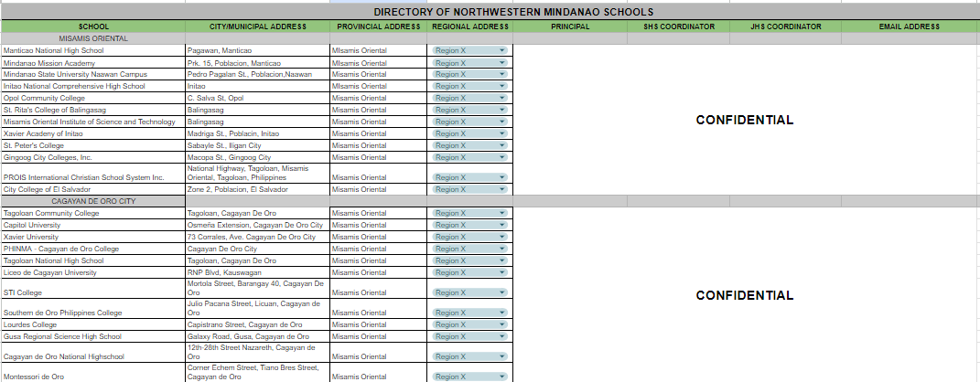The width and height of the screenshot is (980, 382).
Task: Click the Xavier Academy of Initao cell
Action: point(93,133)
